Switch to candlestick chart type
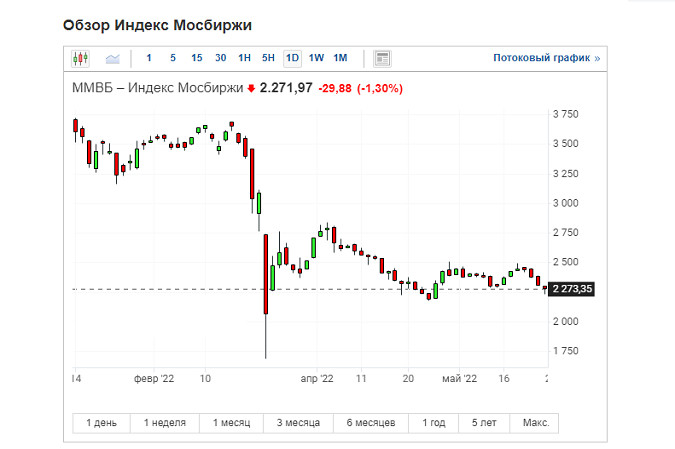675x449 pixels. click(80, 58)
